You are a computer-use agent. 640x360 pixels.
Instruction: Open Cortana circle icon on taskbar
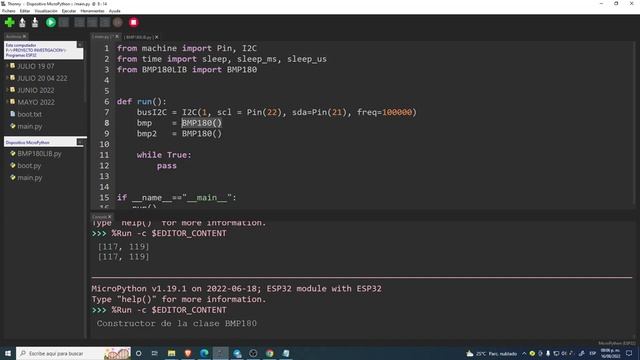[x=139, y=353]
